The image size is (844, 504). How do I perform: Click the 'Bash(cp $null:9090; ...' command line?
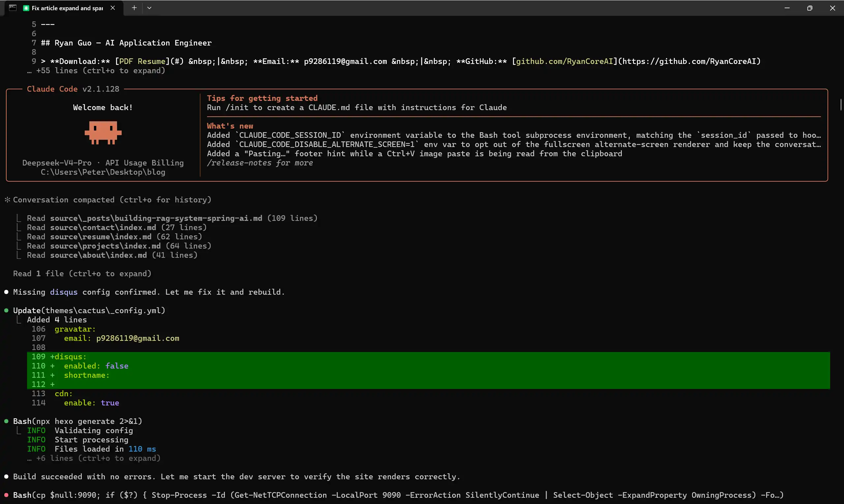(398, 495)
